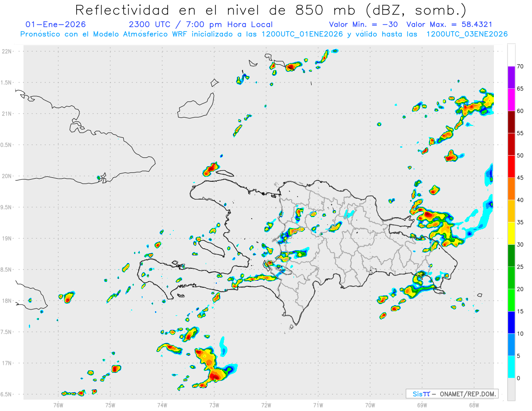Click the '1200UTC_03ENE2026' valid-until text

pyautogui.click(x=467, y=34)
